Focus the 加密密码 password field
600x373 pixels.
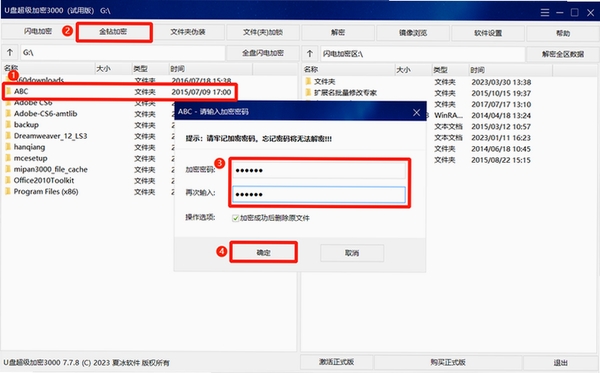pyautogui.click(x=319, y=170)
